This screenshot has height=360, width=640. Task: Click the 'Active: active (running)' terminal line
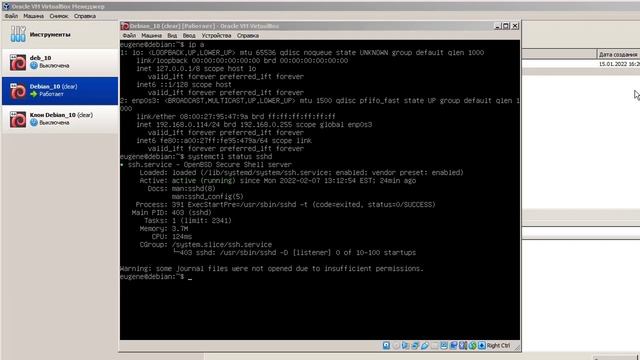[x=278, y=180]
